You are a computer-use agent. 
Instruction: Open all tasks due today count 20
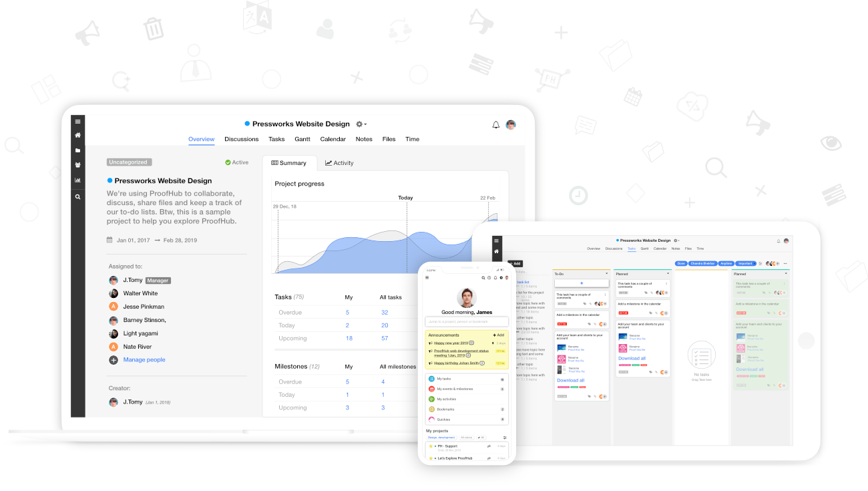pyautogui.click(x=385, y=325)
